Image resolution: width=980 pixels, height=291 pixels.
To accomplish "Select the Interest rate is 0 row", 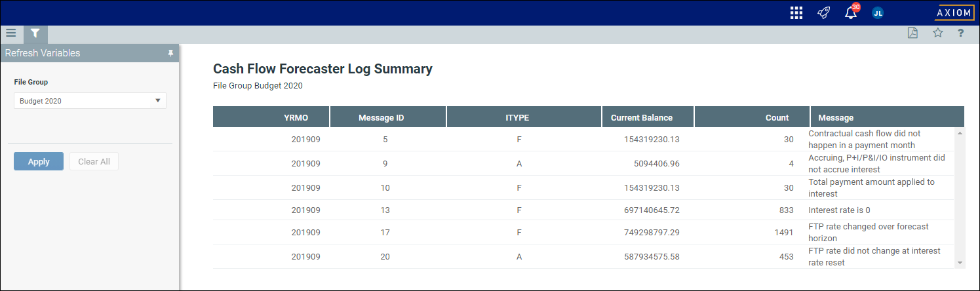I will [583, 210].
